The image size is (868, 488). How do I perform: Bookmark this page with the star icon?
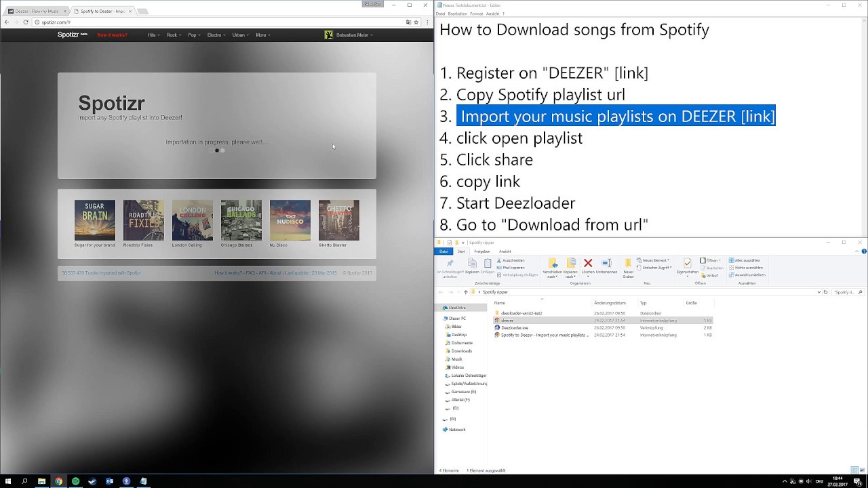416,22
